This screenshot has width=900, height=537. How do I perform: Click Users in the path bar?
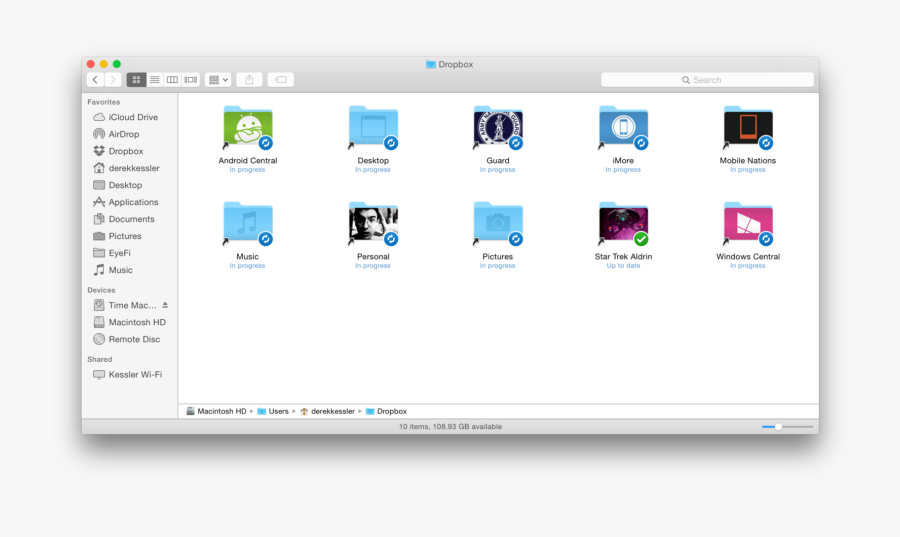point(273,411)
